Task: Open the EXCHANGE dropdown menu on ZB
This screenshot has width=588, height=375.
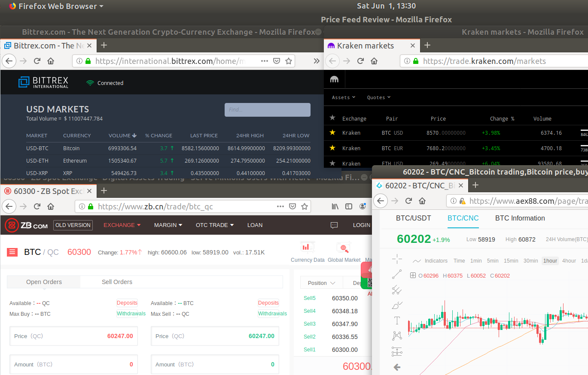Action: [122, 225]
